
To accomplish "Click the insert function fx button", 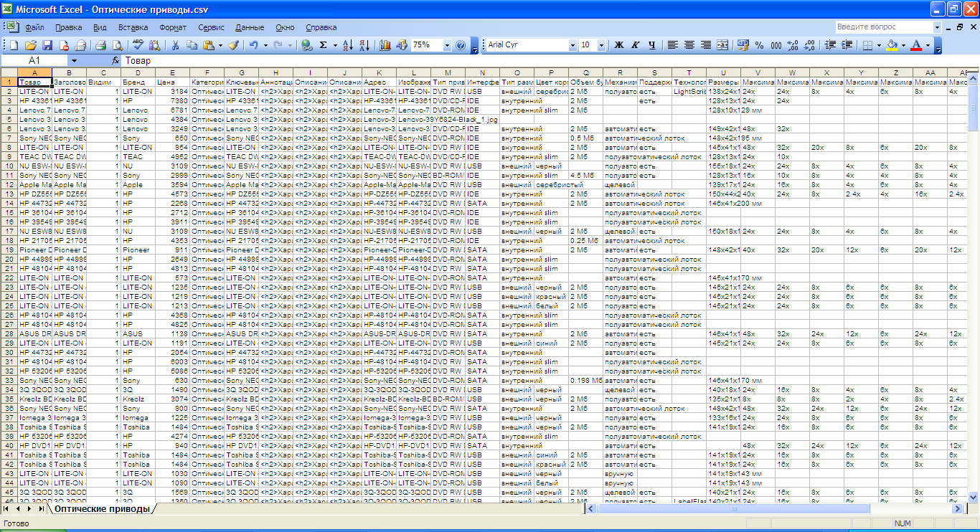I will [116, 62].
